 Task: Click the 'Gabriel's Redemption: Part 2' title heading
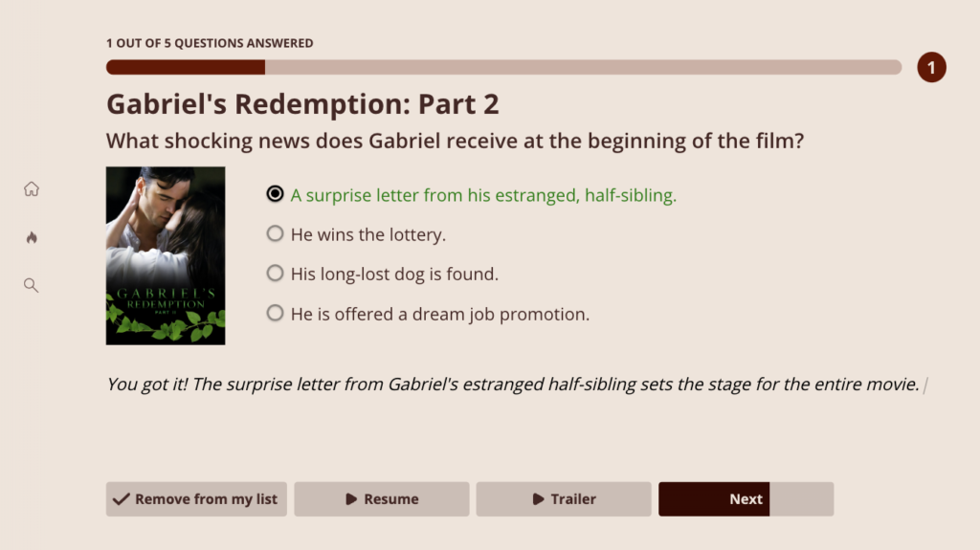pos(302,103)
